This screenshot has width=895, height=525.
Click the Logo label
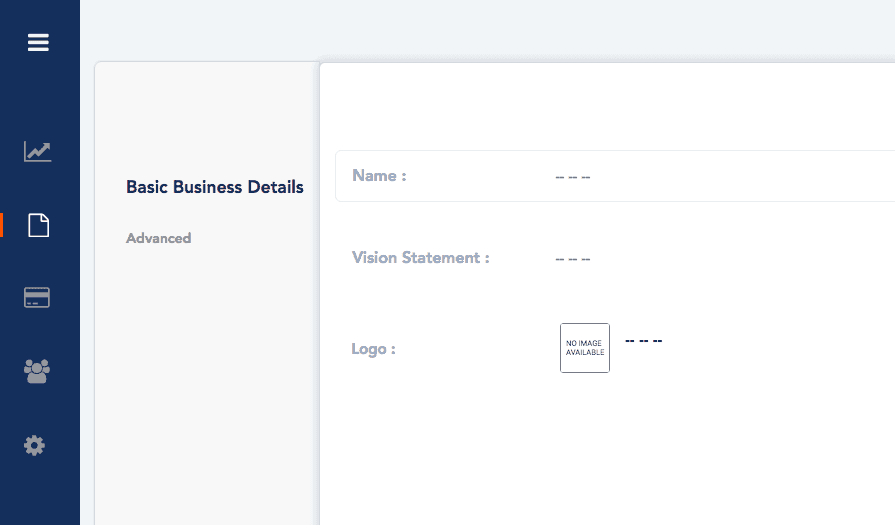[373, 350]
